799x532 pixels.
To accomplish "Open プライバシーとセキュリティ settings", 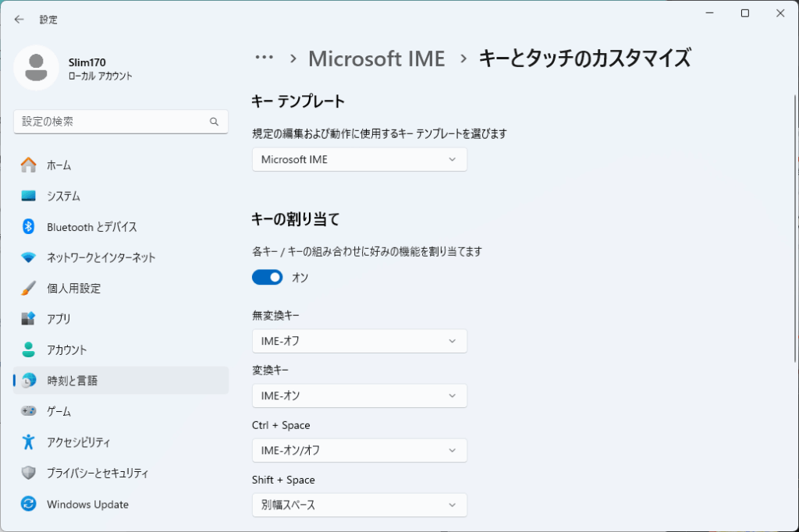I will tap(121, 473).
